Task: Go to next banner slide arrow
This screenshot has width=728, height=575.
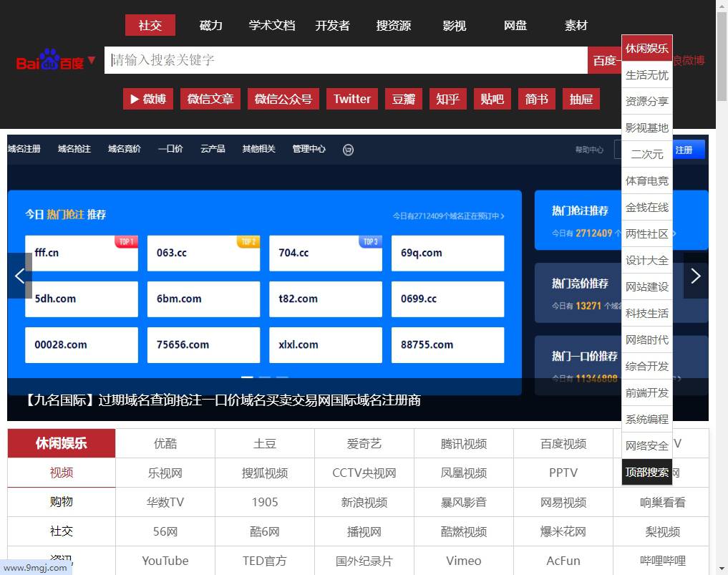Action: click(696, 276)
